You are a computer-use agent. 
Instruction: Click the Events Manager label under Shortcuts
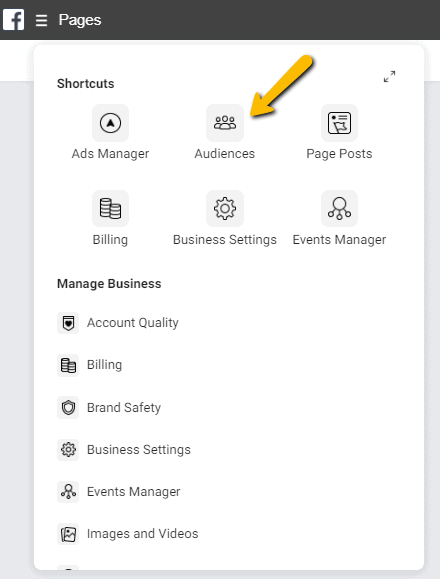tap(339, 240)
